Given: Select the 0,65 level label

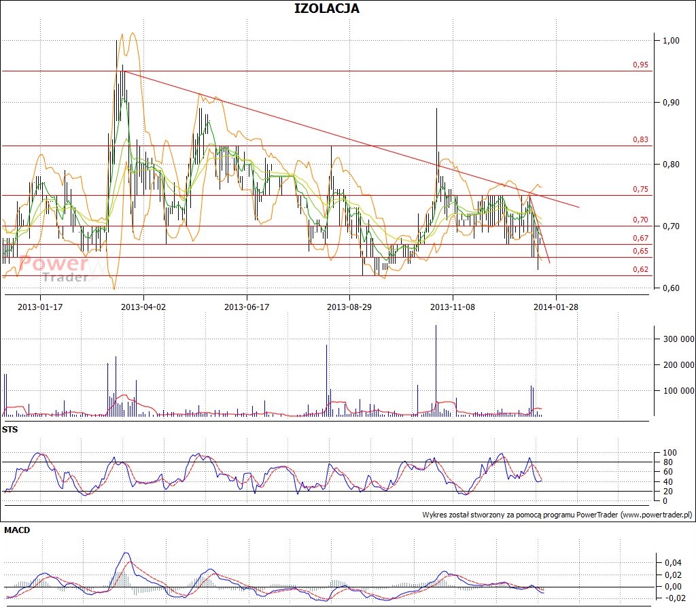Looking at the screenshot, I should tap(640, 251).
